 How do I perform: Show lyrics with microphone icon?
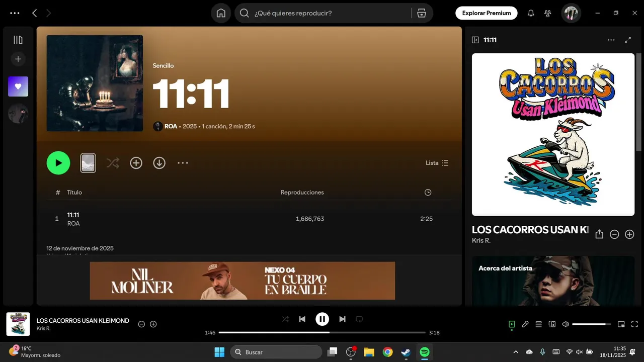tap(525, 324)
